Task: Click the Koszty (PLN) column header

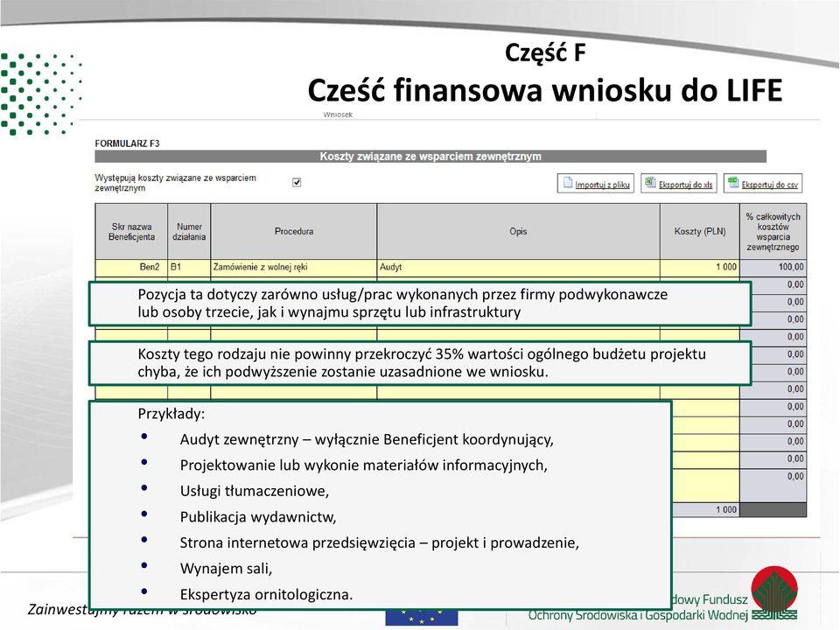Action: (700, 231)
